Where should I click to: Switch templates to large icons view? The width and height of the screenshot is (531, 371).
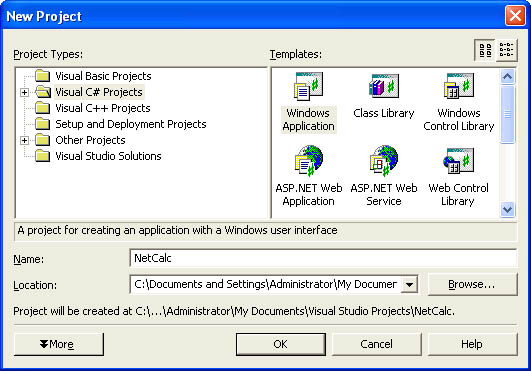(x=485, y=50)
